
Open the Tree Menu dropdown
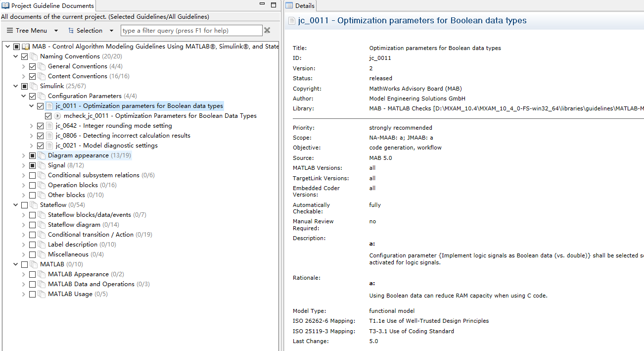[x=33, y=31]
